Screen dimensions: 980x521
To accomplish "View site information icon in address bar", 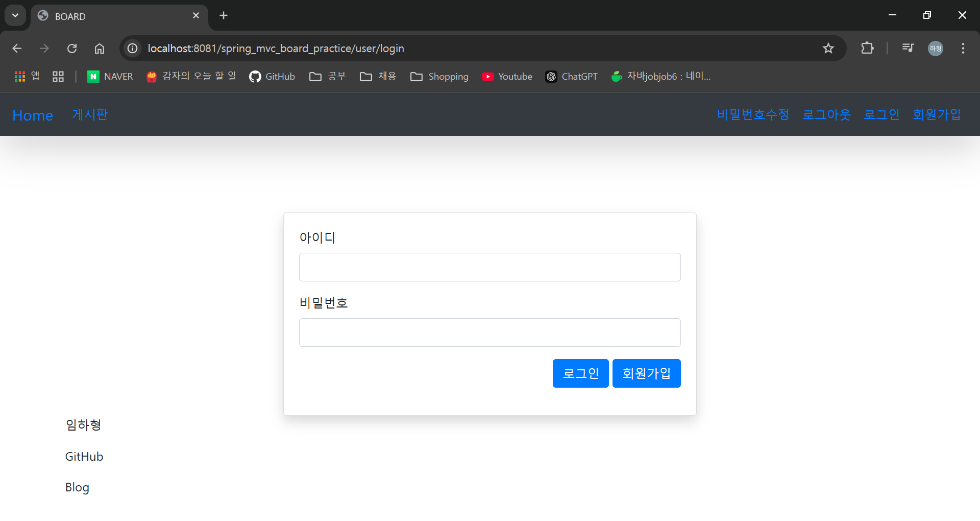I will pos(133,49).
